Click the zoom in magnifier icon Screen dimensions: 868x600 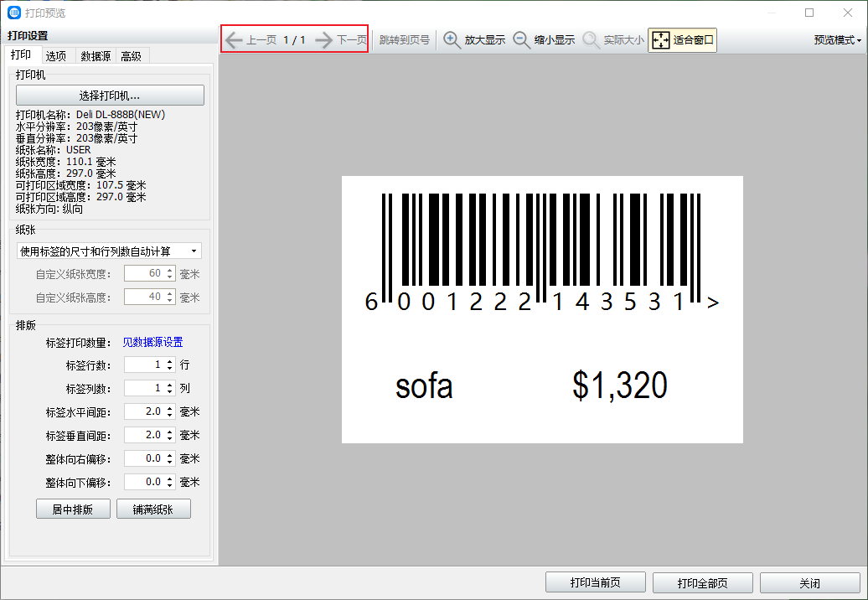(x=452, y=40)
